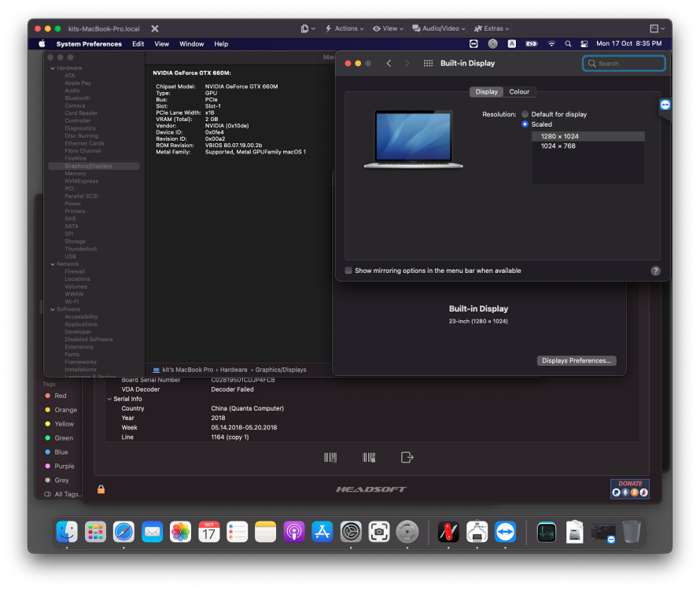Switch to the Display tab
The image size is (700, 590).
coord(486,91)
